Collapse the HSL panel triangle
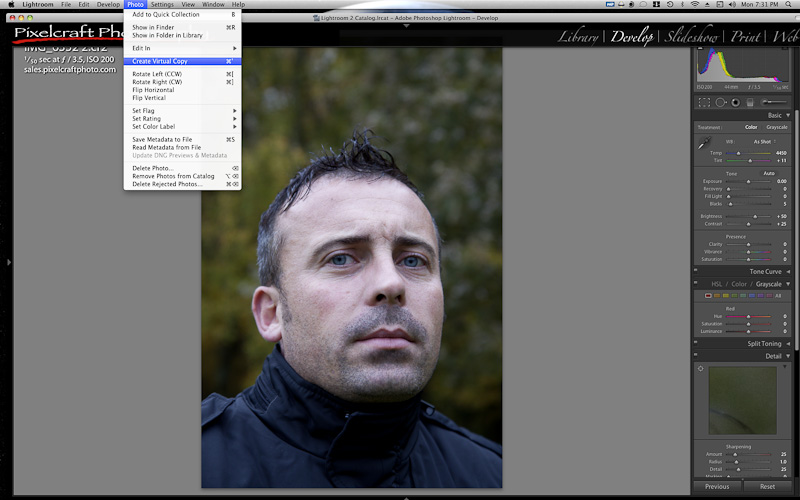The width and height of the screenshot is (800, 500). [788, 284]
